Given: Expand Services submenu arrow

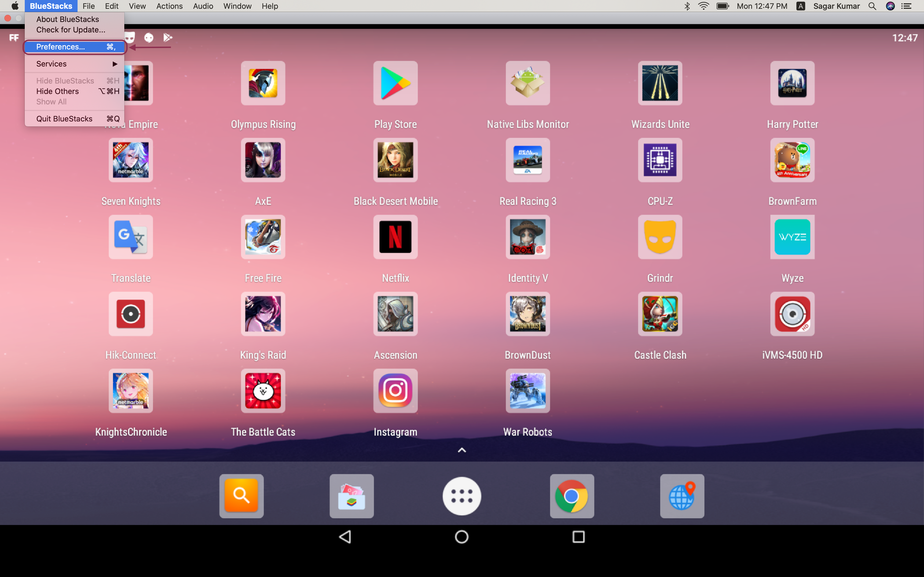Looking at the screenshot, I should pyautogui.click(x=115, y=64).
